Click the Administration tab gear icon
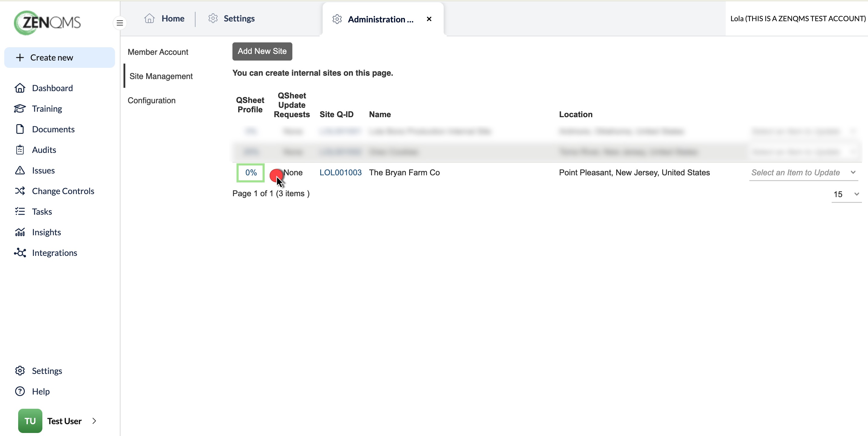Image resolution: width=868 pixels, height=436 pixels. click(337, 19)
